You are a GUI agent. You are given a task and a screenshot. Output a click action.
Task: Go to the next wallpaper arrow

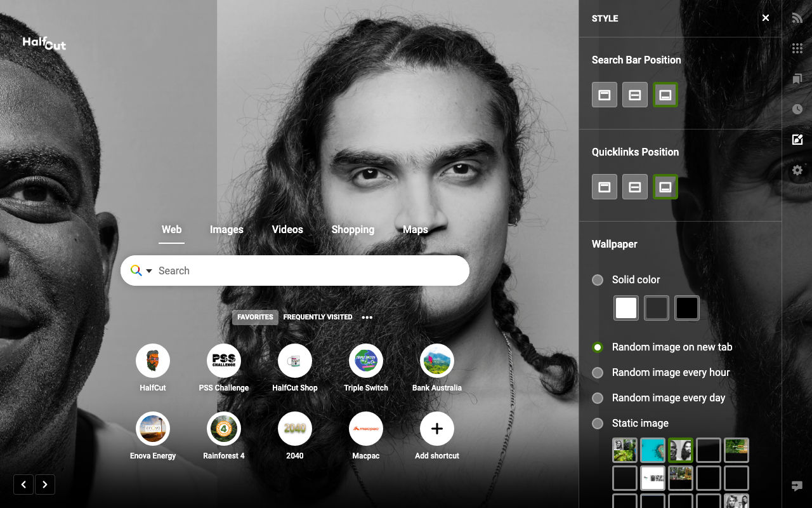45,485
